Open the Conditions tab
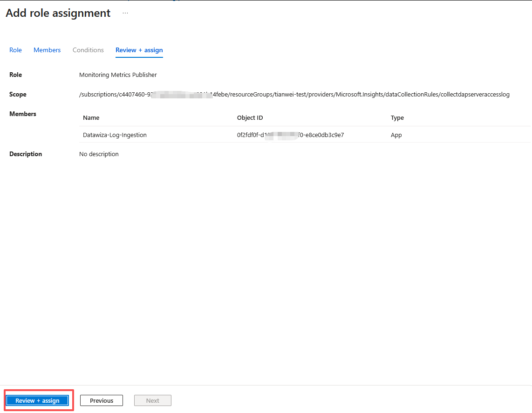 (x=88, y=50)
